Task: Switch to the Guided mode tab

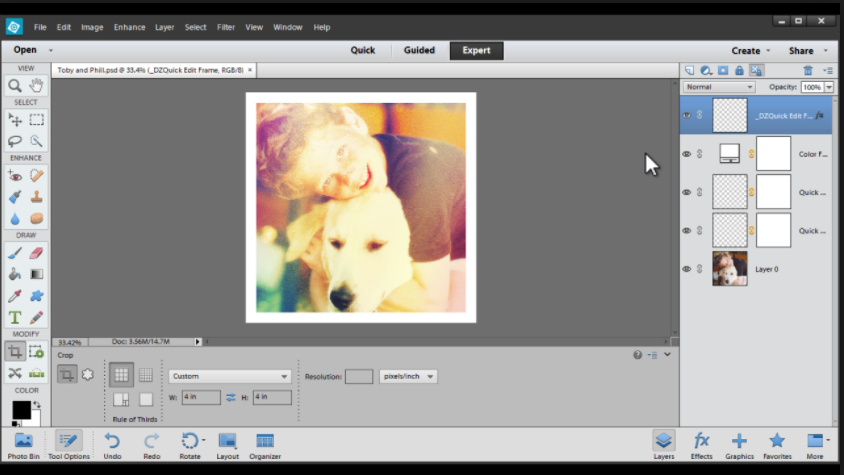Action: tap(419, 50)
